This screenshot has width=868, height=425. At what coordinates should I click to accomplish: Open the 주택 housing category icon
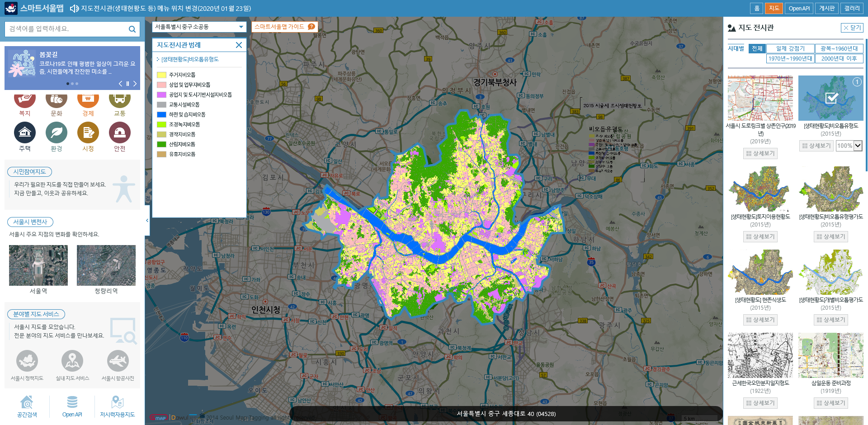point(25,132)
